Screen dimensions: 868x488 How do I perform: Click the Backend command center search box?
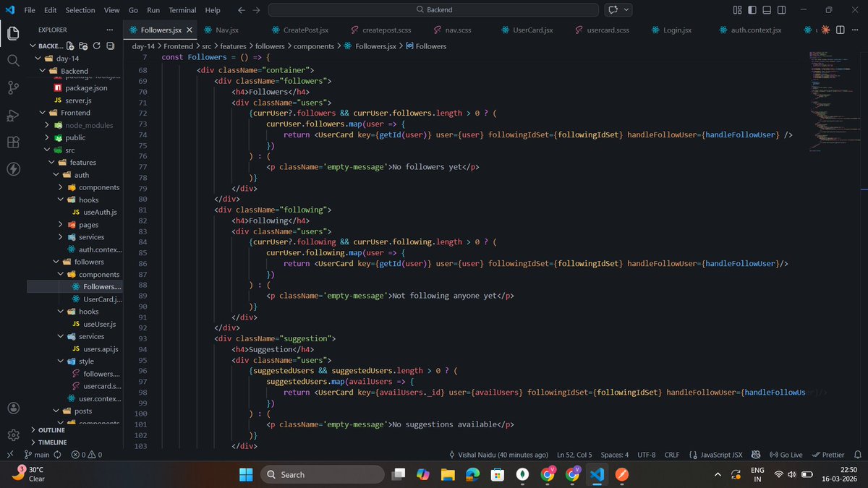(x=433, y=10)
